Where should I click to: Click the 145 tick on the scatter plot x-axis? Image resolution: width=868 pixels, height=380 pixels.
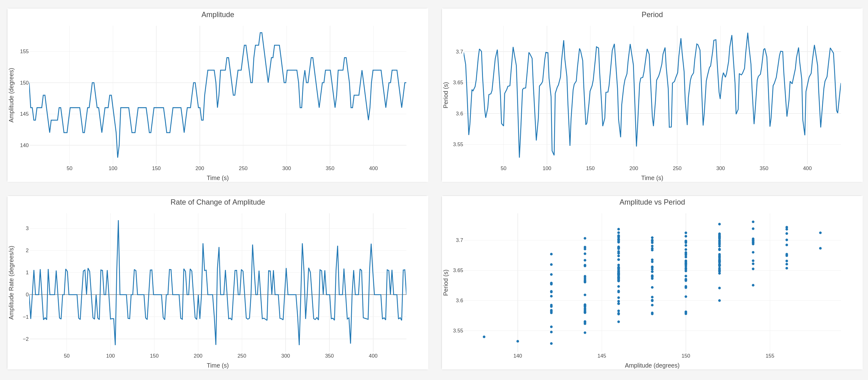pyautogui.click(x=601, y=356)
